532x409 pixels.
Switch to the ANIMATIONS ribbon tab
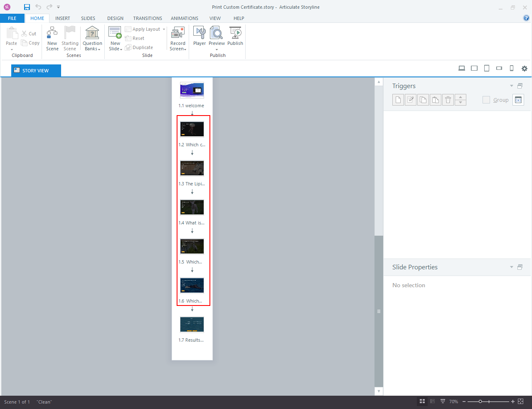184,18
